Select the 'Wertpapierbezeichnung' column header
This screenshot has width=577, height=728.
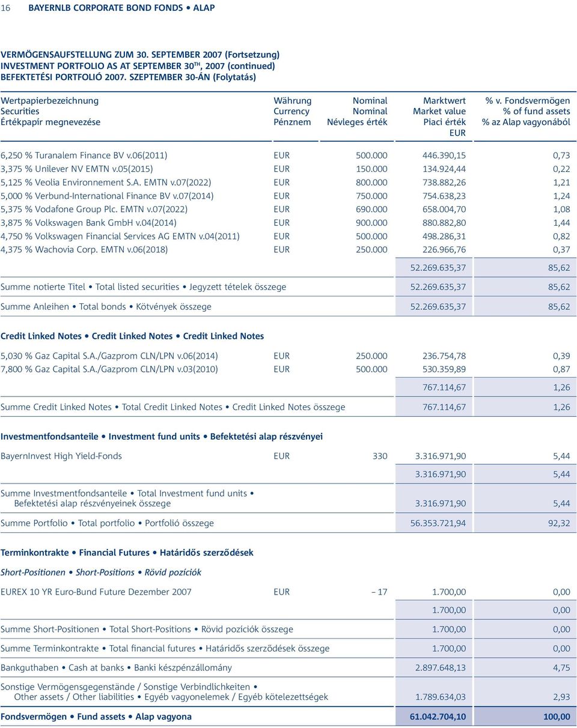click(x=50, y=101)
